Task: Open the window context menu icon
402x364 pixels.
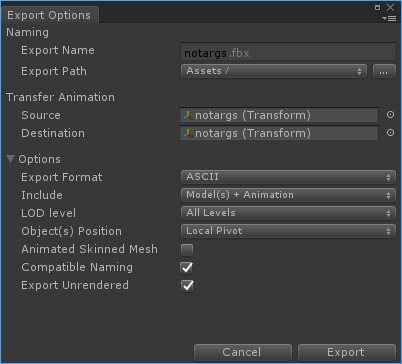Action: (x=389, y=18)
